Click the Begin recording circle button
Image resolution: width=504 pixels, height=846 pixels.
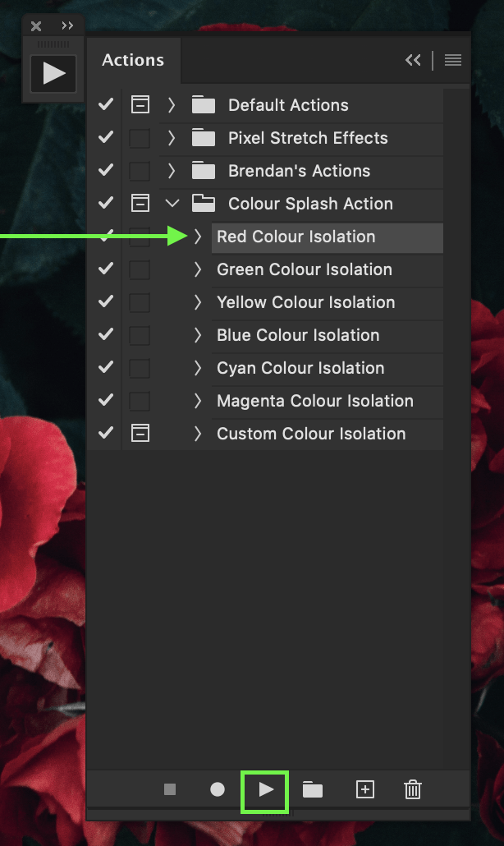[x=218, y=790]
